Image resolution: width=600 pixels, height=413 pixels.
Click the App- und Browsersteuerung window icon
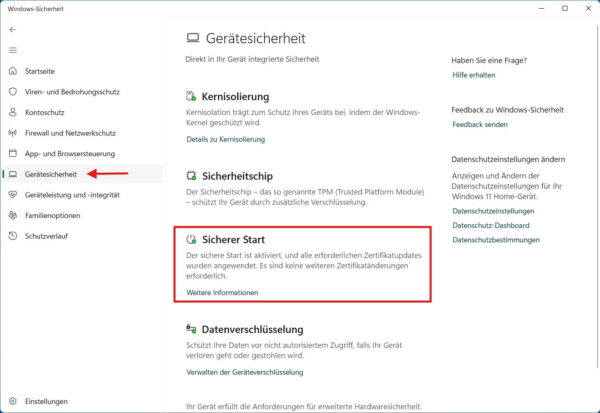[x=13, y=153]
